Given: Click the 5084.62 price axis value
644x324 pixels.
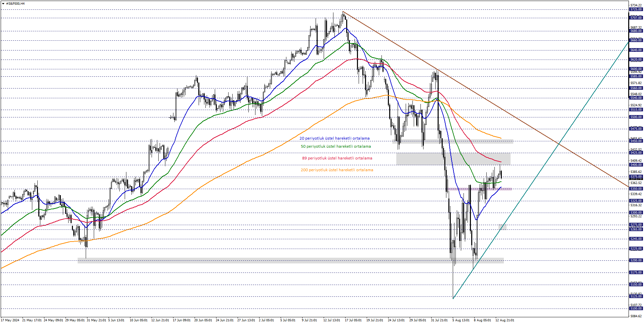Looking at the screenshot, I should (636, 316).
